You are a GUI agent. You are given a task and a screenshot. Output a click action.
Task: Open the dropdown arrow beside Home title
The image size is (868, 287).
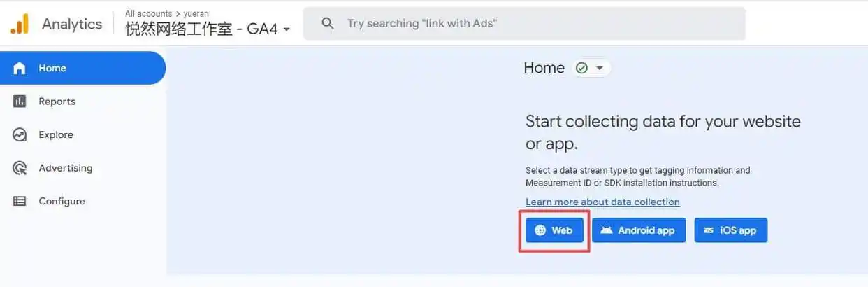tap(599, 68)
